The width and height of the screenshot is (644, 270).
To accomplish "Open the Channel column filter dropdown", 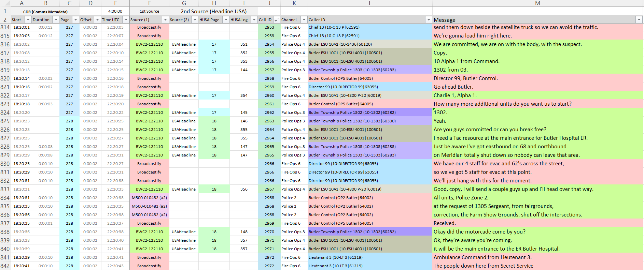I will tap(304, 20).
